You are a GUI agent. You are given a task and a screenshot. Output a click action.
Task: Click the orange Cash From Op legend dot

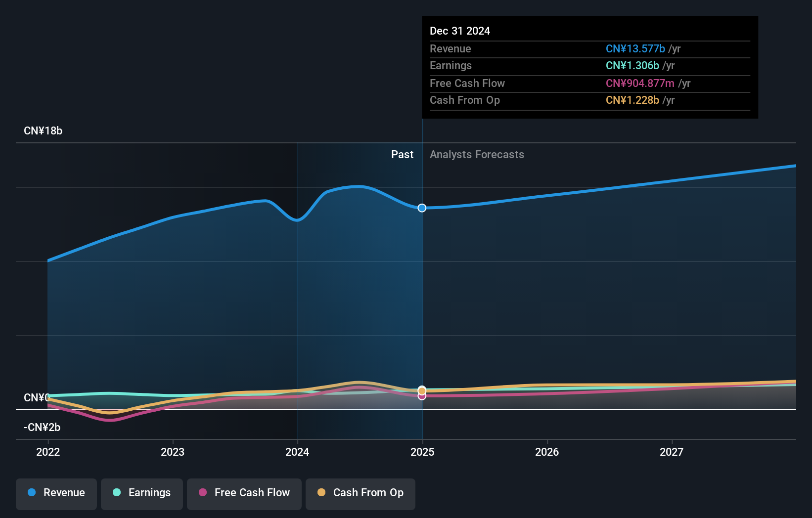click(x=321, y=492)
